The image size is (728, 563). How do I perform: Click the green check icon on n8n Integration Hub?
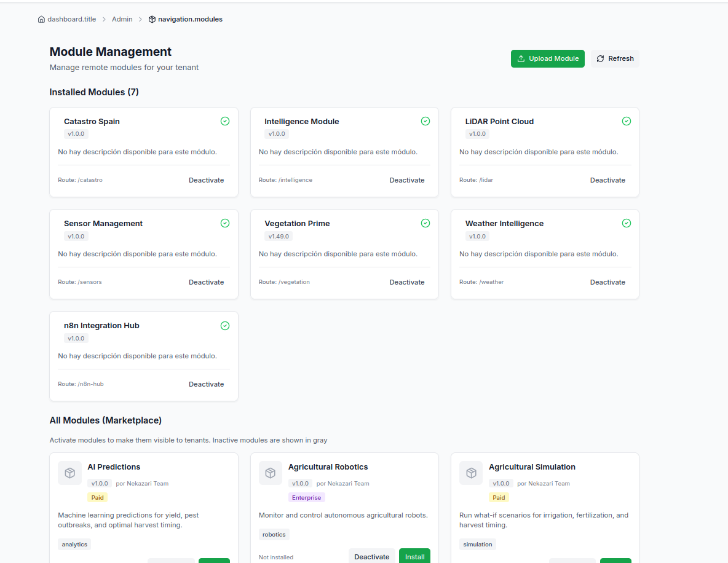click(225, 325)
